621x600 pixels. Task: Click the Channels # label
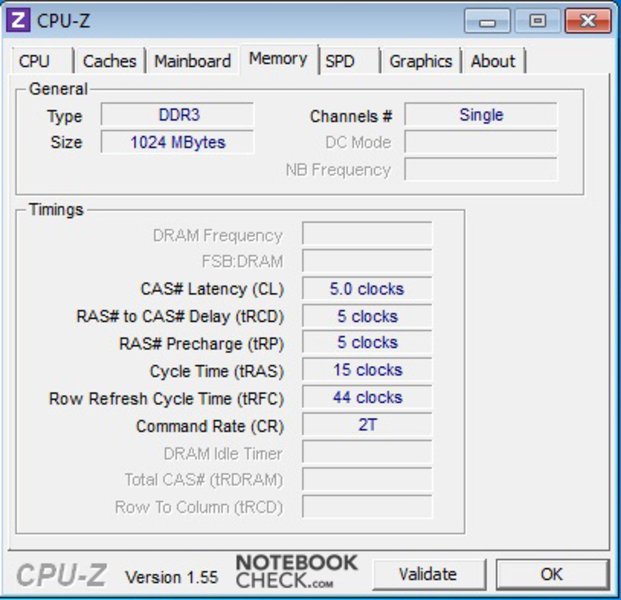point(351,116)
